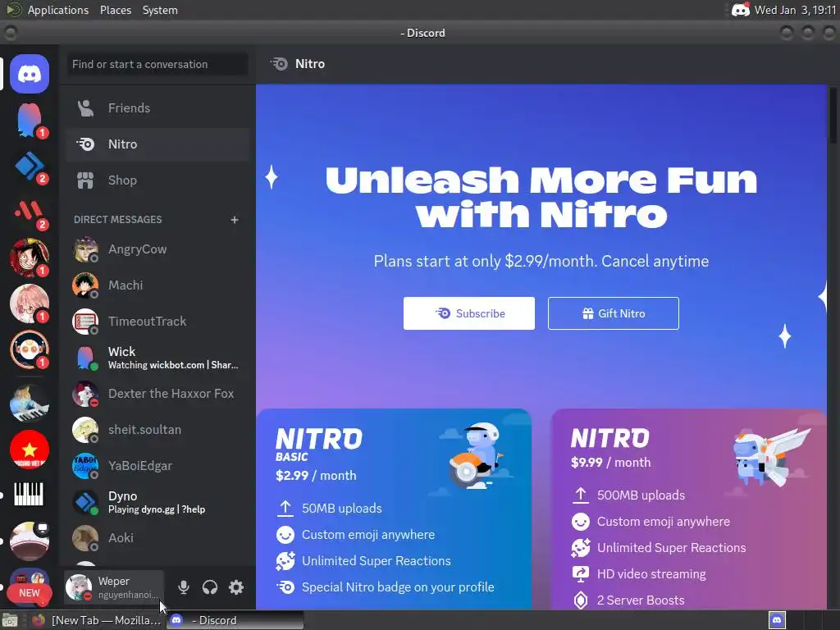Screen dimensions: 840x630
Task: Click the Nitro page vertical scrollbar
Action: pos(833,115)
